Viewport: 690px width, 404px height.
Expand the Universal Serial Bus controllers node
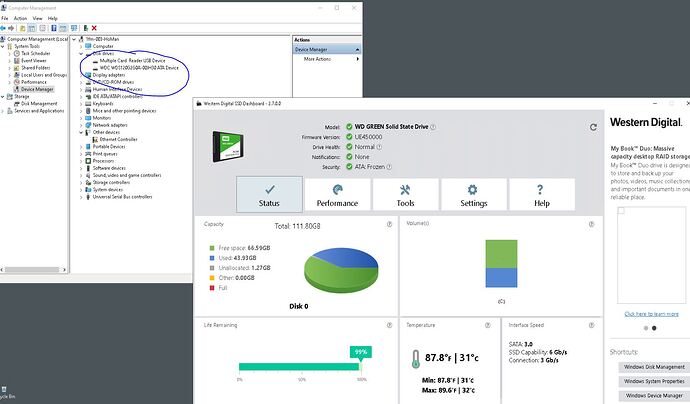[81, 197]
